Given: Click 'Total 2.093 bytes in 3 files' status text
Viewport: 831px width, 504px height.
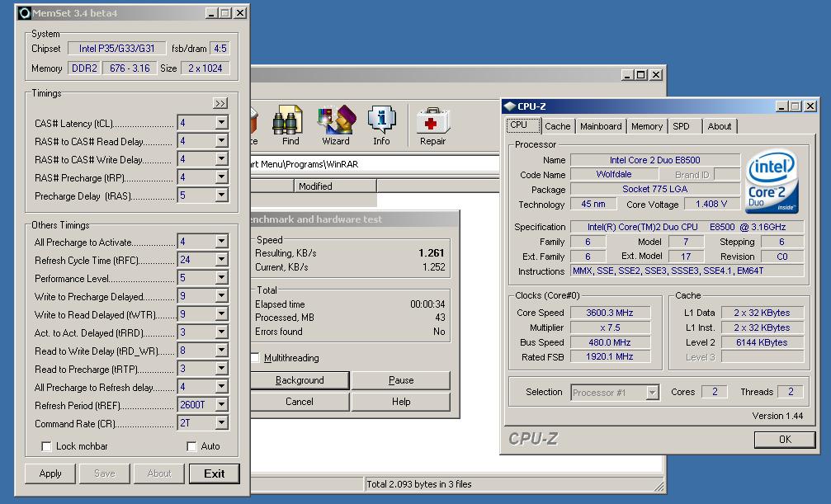Looking at the screenshot, I should click(419, 484).
